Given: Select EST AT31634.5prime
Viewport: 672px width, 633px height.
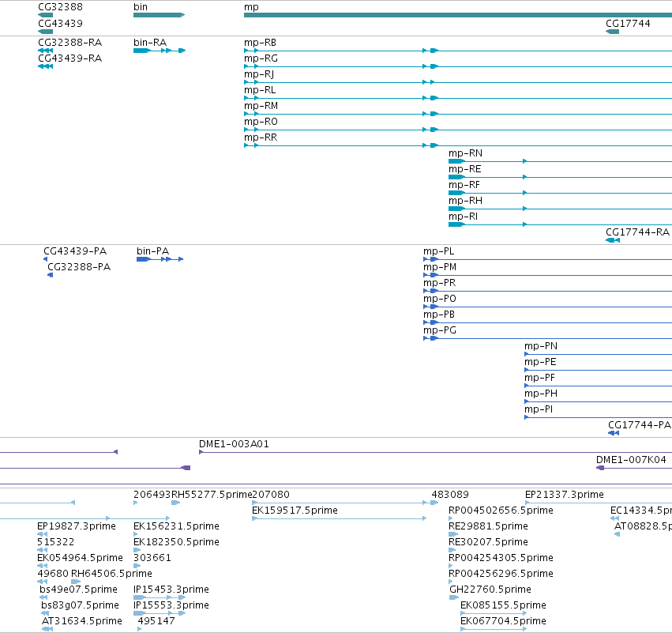Looking at the screenshot, I should (x=82, y=621).
